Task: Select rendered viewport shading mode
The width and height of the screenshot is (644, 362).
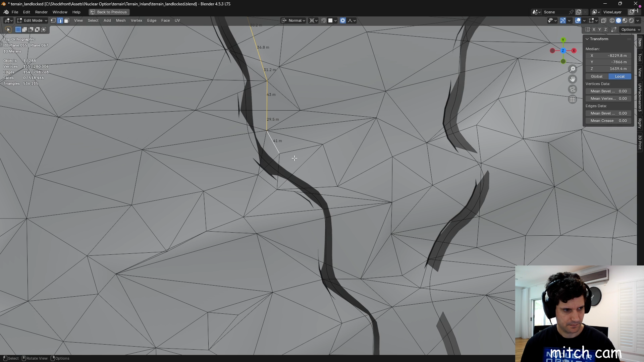Action: (631, 20)
